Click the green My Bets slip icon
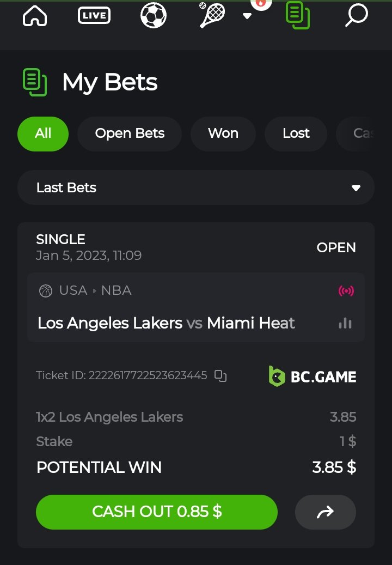Screen dimensions: 392x565 click(x=297, y=15)
